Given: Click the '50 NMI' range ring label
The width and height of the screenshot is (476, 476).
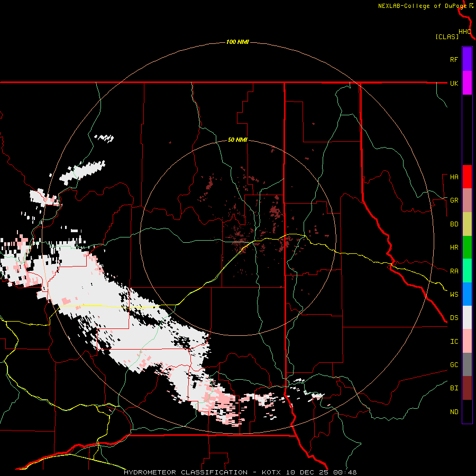Looking at the screenshot, I should 237,140.
